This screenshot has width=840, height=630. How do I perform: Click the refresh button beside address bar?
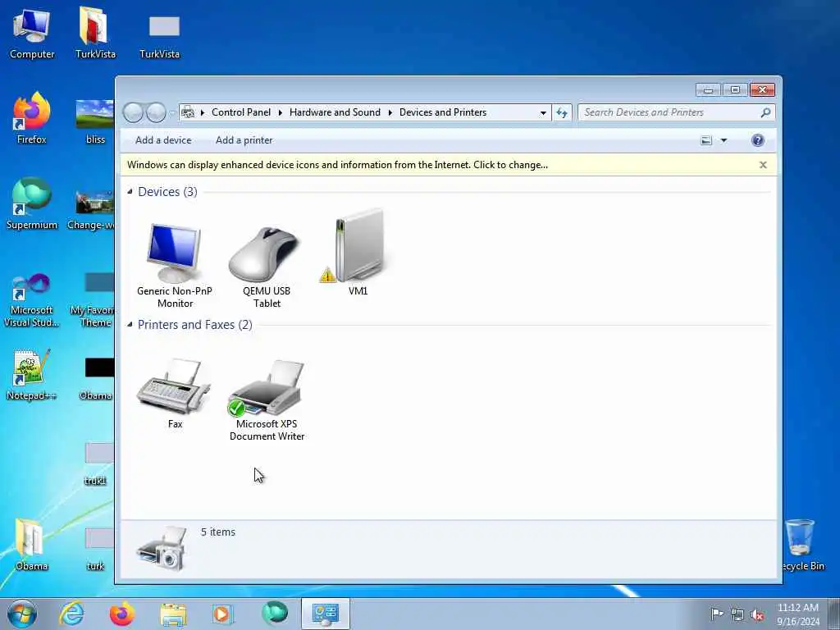(x=561, y=112)
